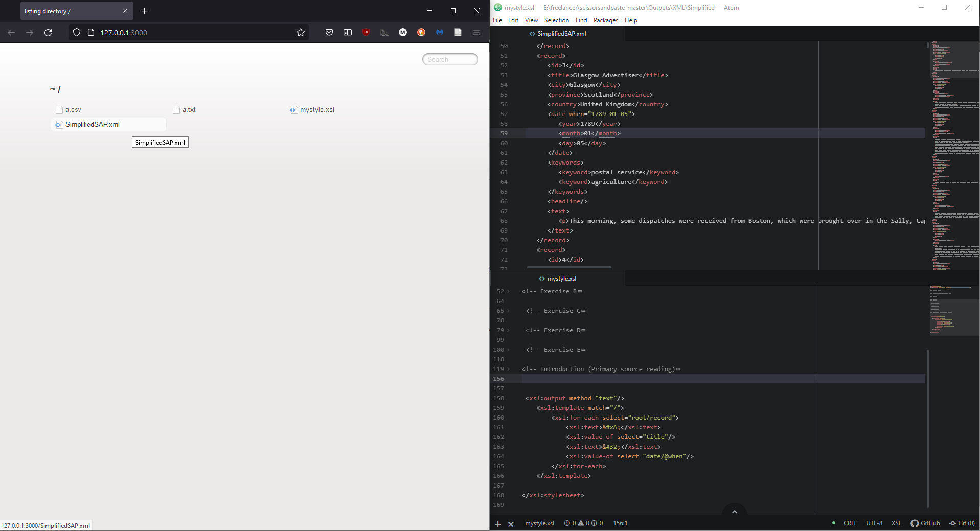Click the uBlock Origin extension icon

pyautogui.click(x=366, y=32)
